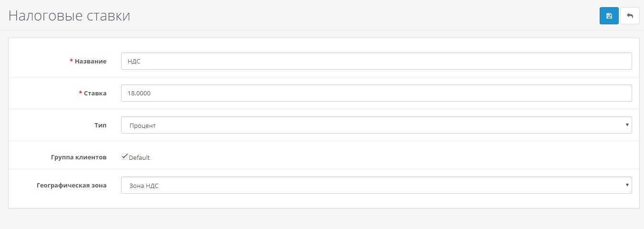Screen dimensions: 644x229
Task: Click the Default text beside the checkbox
Action: click(139, 157)
